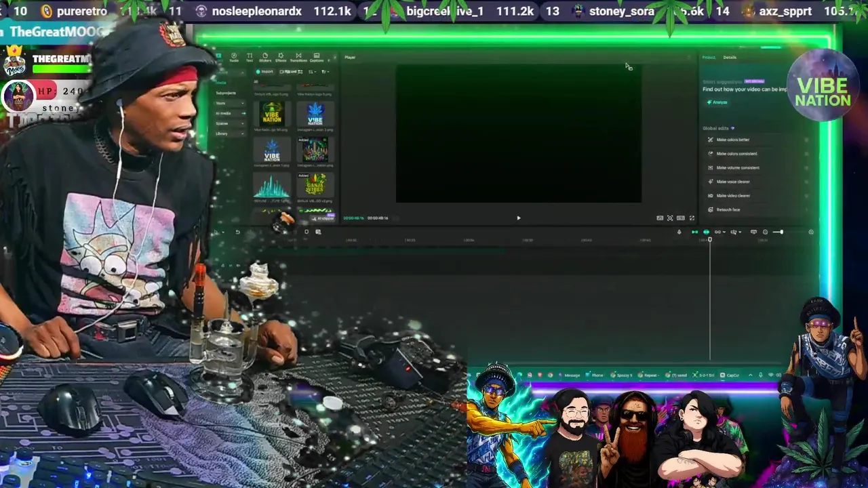Open the Player panel menu icon
The height and width of the screenshot is (488, 868).
tap(689, 57)
